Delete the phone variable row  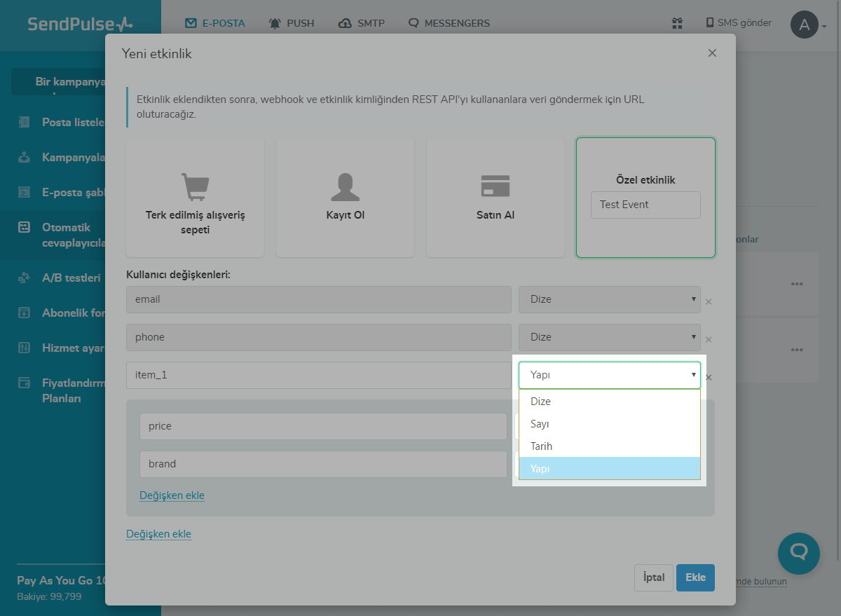[x=709, y=340]
